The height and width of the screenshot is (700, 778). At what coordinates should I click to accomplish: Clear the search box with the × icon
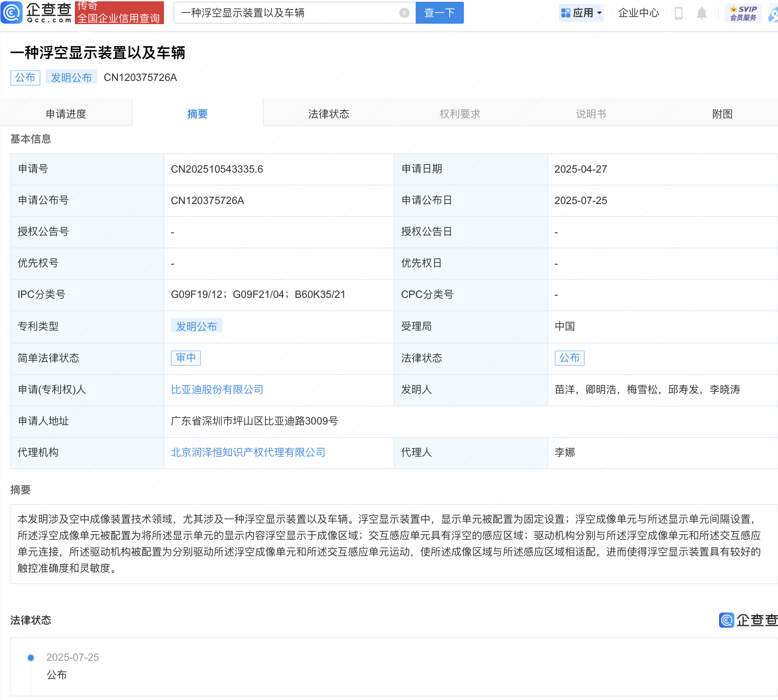[403, 12]
